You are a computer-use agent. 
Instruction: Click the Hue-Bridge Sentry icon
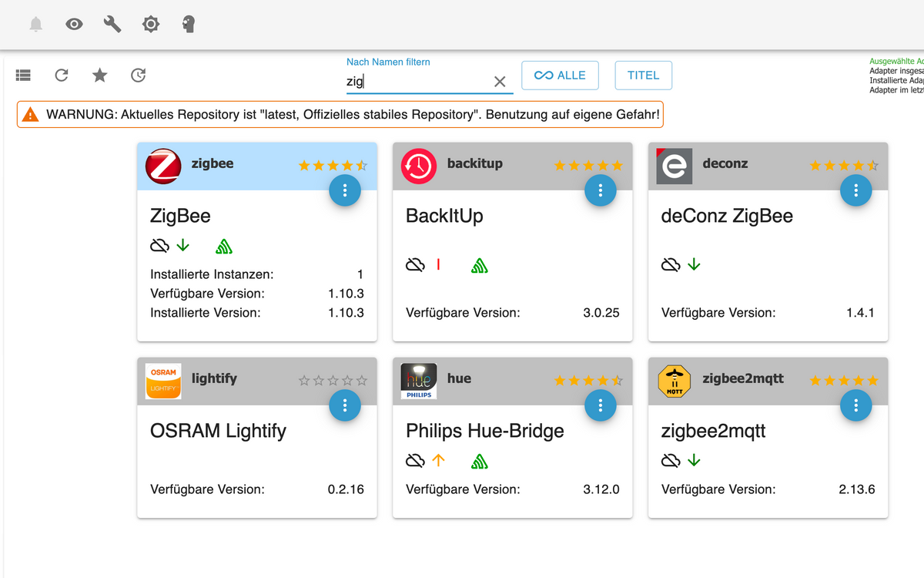(x=480, y=462)
